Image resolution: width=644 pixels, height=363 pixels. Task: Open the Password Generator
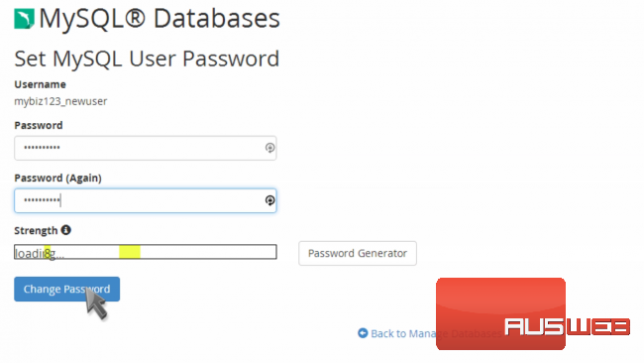coord(358,253)
